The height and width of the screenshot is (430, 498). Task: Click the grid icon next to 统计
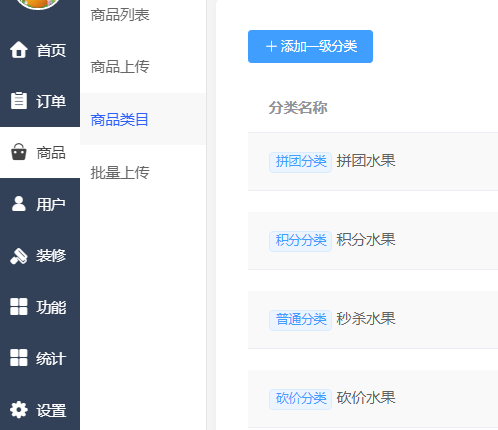(19, 358)
